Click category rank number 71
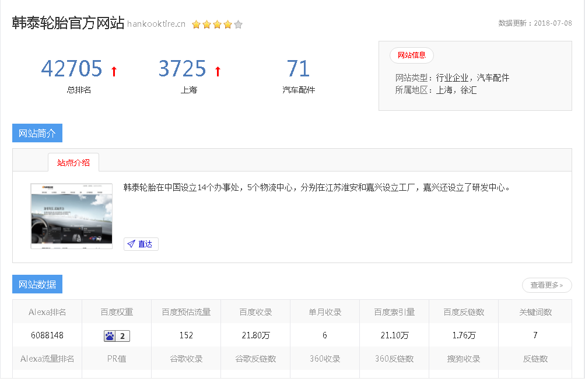585x392 pixels. [x=298, y=69]
